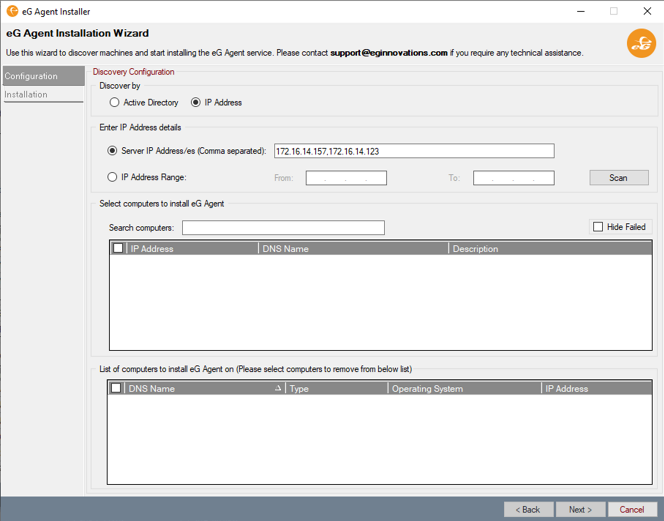Click the DNS Name sort arrow indicator
Viewport: 664px width, 521px height.
[x=278, y=388]
